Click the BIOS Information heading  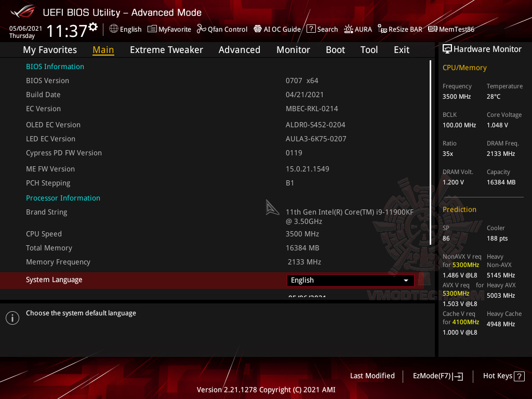tap(55, 66)
